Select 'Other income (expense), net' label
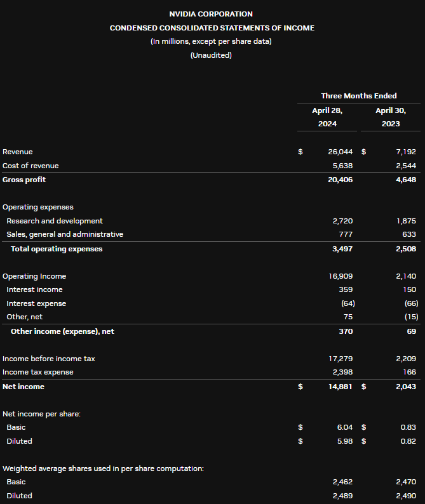The image size is (425, 504). pos(62,331)
